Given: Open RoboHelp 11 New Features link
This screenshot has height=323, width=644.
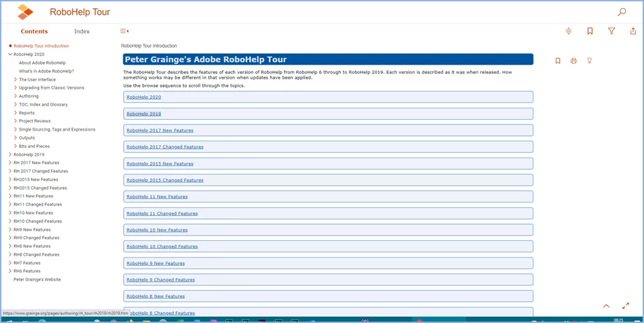Looking at the screenshot, I should 157,197.
